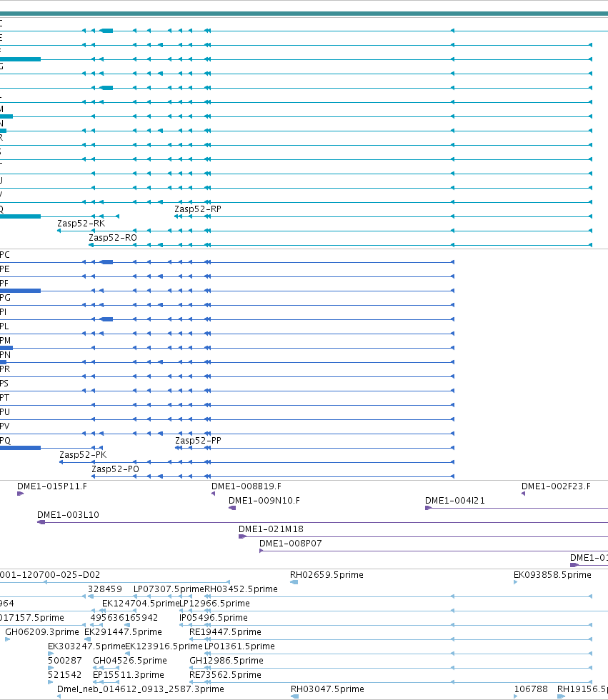Select the 106788 feature label
This screenshot has height=700, width=608.
coord(531,689)
